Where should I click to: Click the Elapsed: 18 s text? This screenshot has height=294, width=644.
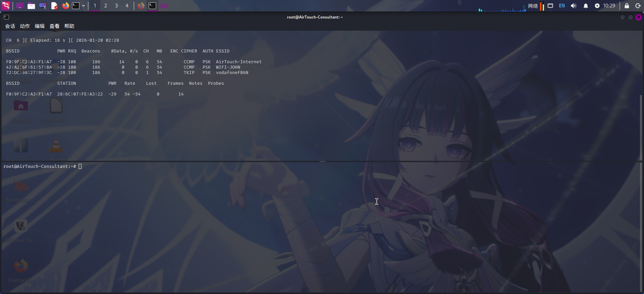[48, 40]
